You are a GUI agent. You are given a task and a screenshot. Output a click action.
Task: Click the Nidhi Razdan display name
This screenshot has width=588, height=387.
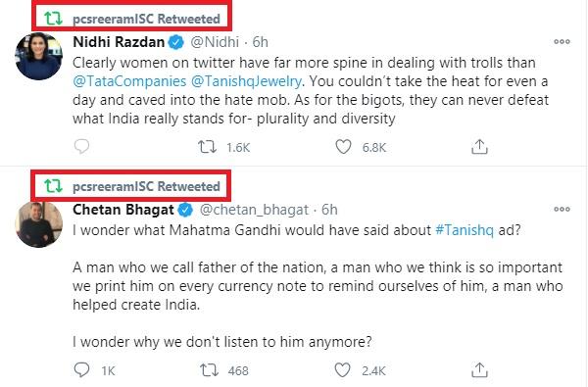pyautogui.click(x=119, y=41)
